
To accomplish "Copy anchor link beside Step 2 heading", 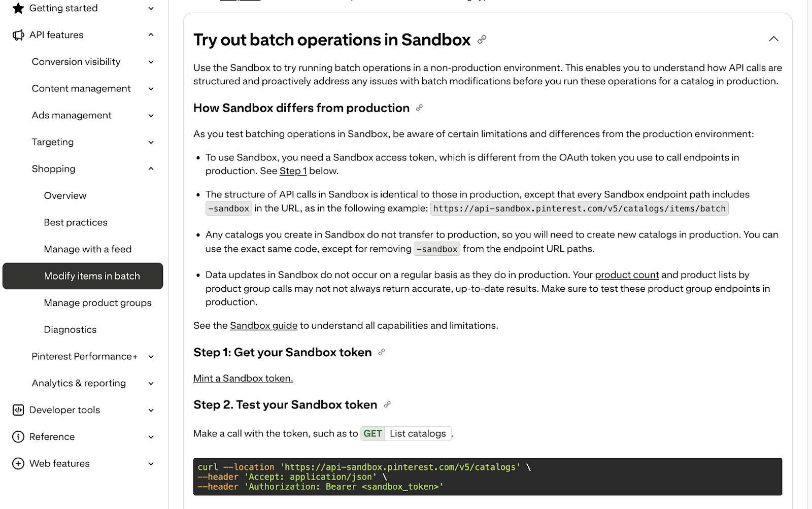I will coord(387,404).
